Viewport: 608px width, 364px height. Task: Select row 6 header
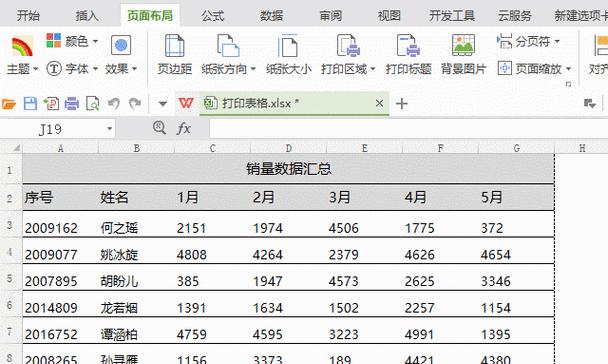click(x=10, y=304)
